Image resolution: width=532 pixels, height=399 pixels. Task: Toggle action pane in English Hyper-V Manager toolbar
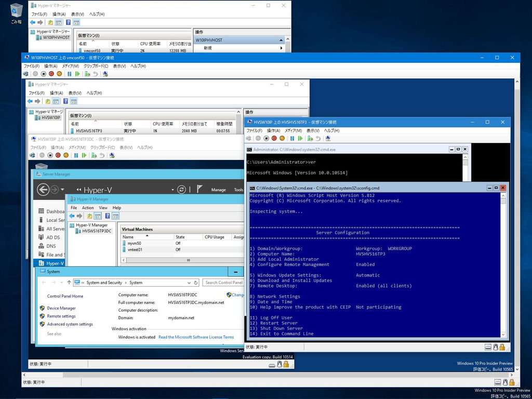(x=116, y=216)
